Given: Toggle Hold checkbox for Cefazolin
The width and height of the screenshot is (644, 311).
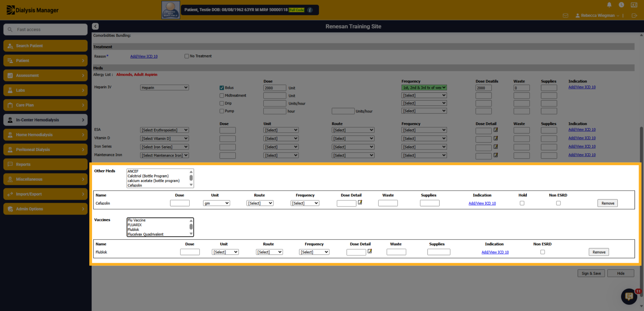Looking at the screenshot, I should pos(522,203).
